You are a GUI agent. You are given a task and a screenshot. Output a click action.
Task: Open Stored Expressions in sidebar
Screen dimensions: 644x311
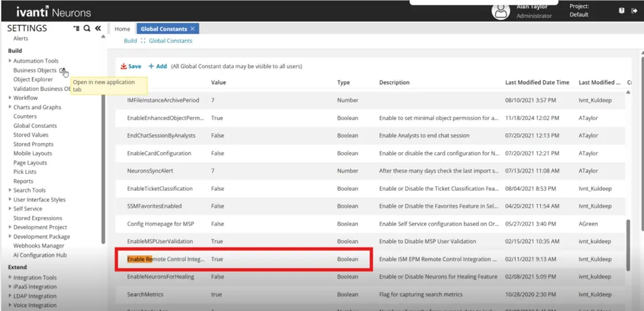point(38,218)
